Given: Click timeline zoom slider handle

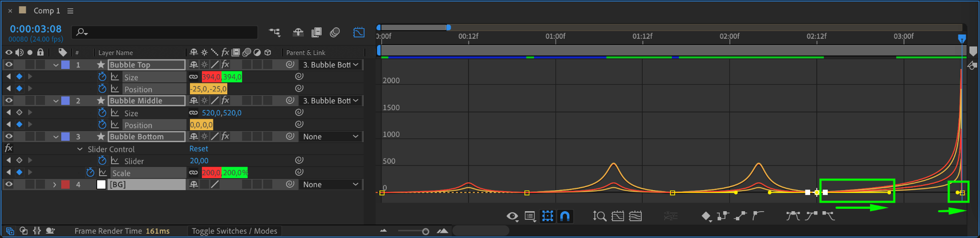Looking at the screenshot, I should click(425, 231).
